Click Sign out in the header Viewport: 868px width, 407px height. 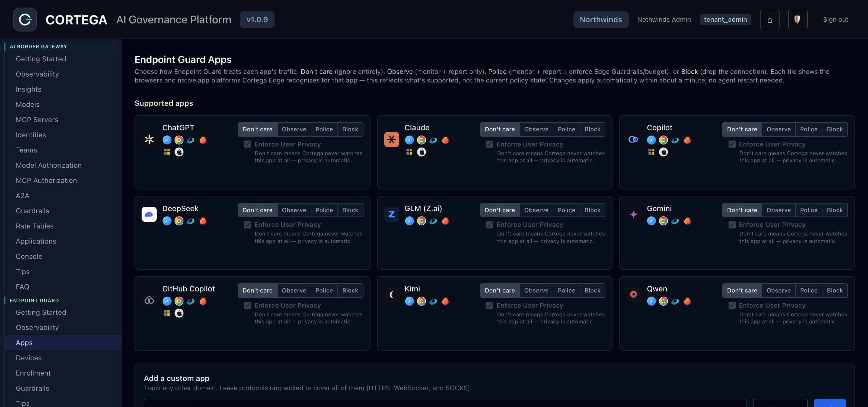[835, 20]
